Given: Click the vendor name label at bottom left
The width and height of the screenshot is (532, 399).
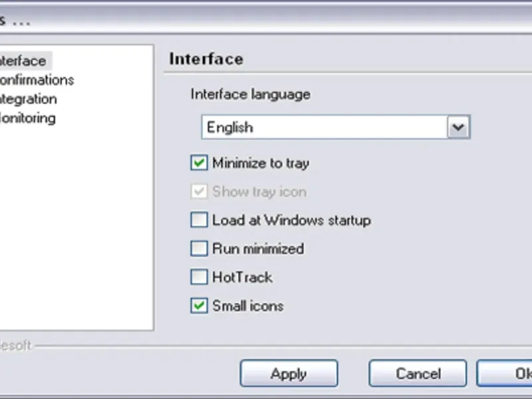Looking at the screenshot, I should click(x=15, y=346).
